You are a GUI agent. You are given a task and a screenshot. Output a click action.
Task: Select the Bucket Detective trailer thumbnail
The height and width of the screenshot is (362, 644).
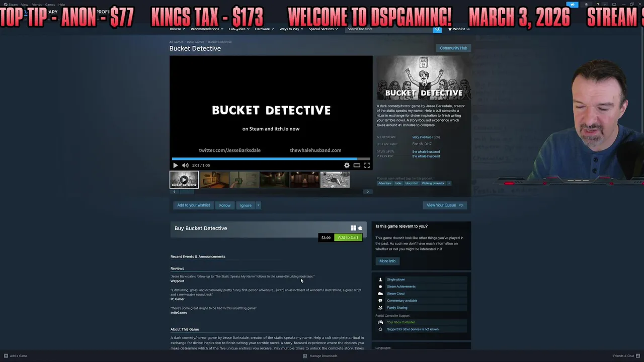pos(184,179)
